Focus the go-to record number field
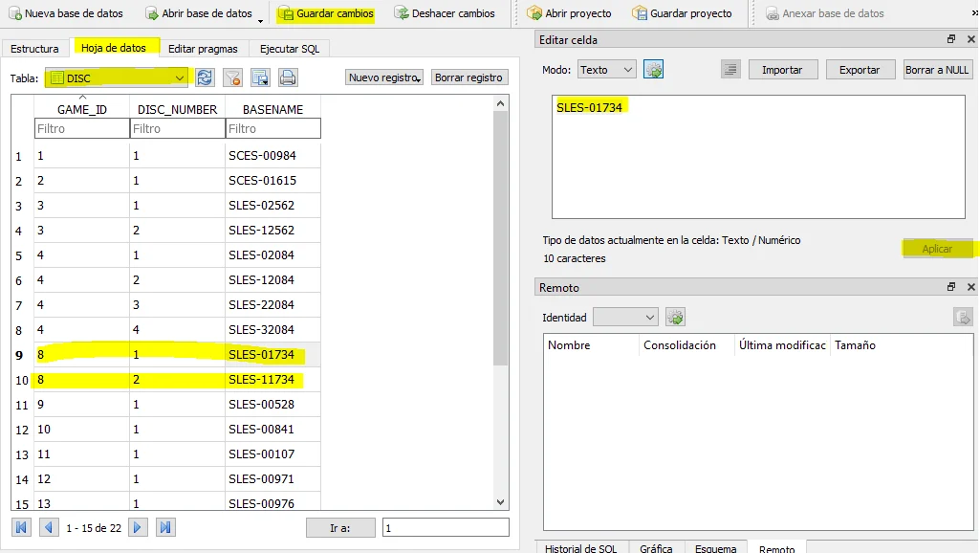The image size is (980, 553). click(446, 528)
